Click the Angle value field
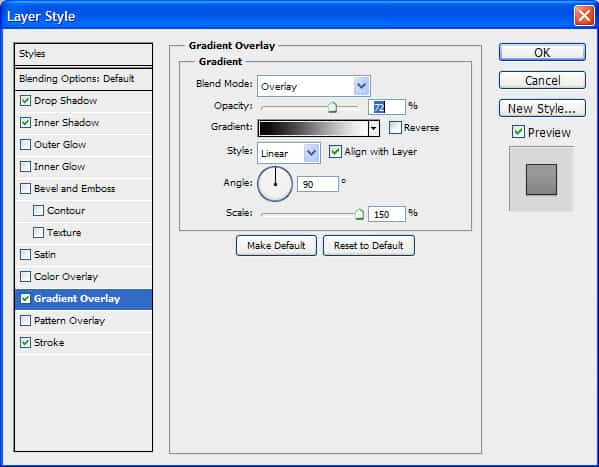599x467 pixels. pyautogui.click(x=318, y=184)
